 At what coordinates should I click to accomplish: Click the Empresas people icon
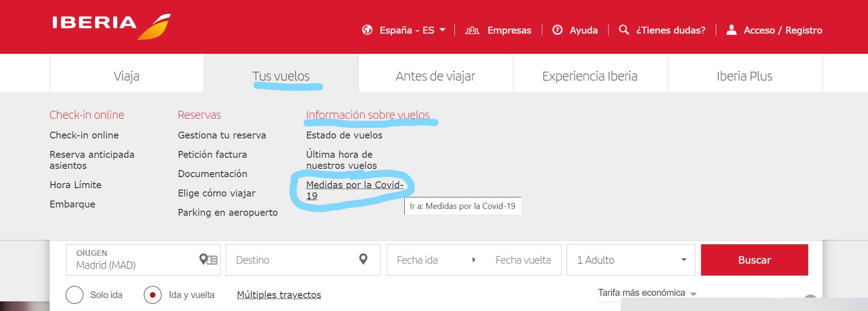pyautogui.click(x=472, y=30)
